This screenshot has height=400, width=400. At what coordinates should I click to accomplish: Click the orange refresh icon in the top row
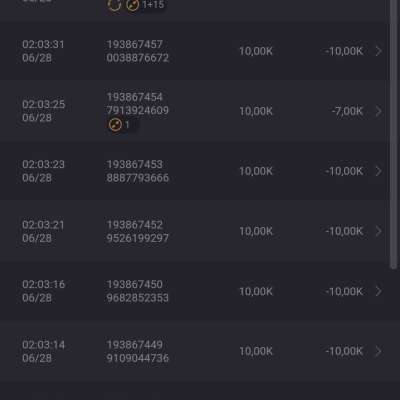114,5
